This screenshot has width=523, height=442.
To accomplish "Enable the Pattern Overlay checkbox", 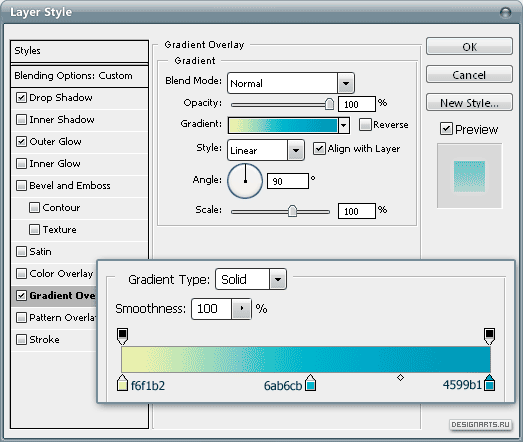I will [21, 318].
